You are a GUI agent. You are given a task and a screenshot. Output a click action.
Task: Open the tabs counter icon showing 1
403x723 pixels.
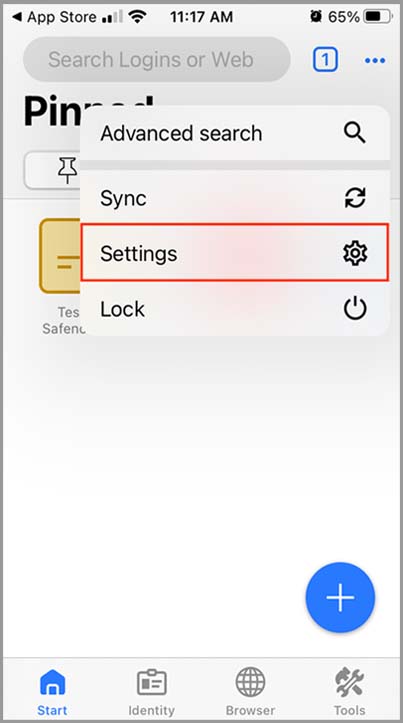pos(325,59)
